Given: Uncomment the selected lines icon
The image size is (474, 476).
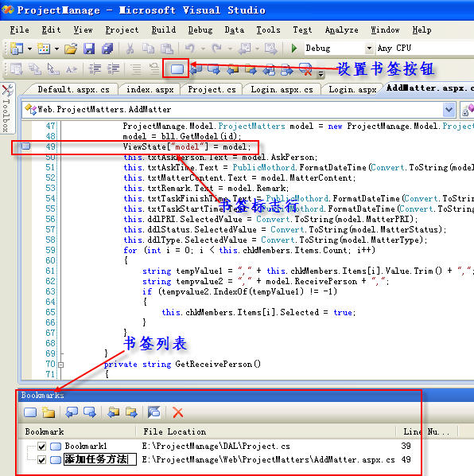Looking at the screenshot, I should (154, 69).
